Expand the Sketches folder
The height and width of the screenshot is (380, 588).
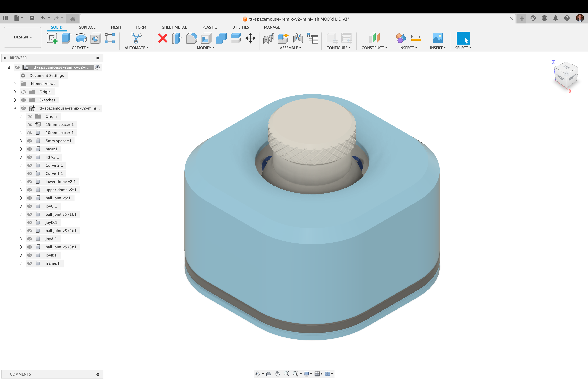tap(15, 100)
